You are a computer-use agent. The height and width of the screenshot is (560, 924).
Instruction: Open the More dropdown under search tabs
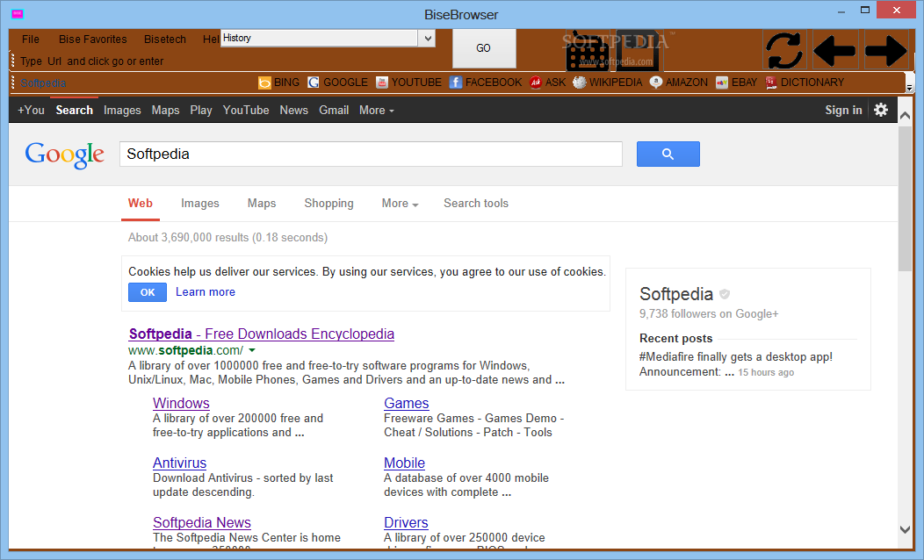pyautogui.click(x=401, y=203)
